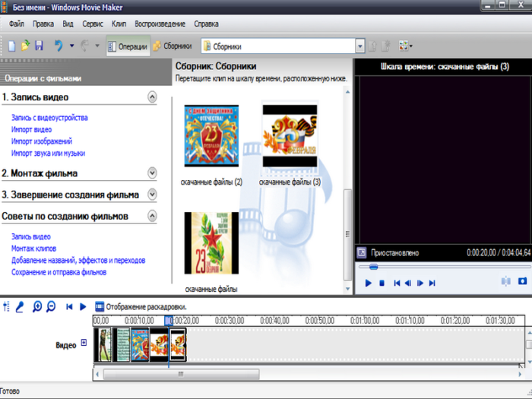This screenshot has height=399, width=532.
Task: Open Добавление названий, эффектов и переходов link
Action: click(x=78, y=261)
